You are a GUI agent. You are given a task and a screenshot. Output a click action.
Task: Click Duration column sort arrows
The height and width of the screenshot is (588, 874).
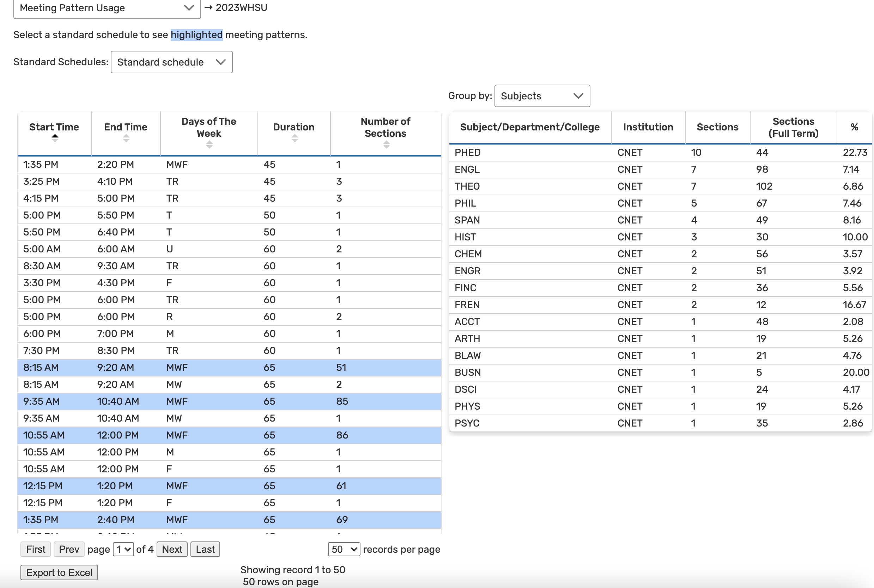295,139
